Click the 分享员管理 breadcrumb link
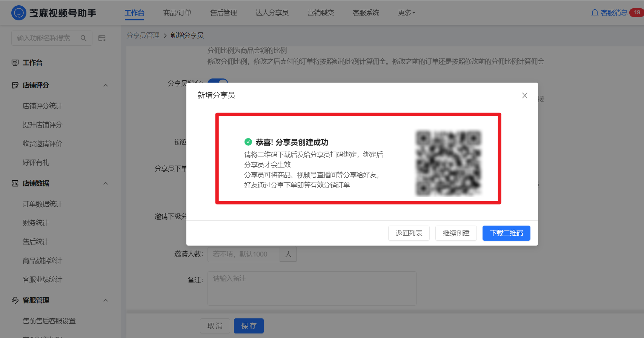Screen dimensions: 644x338 [x=143, y=35]
